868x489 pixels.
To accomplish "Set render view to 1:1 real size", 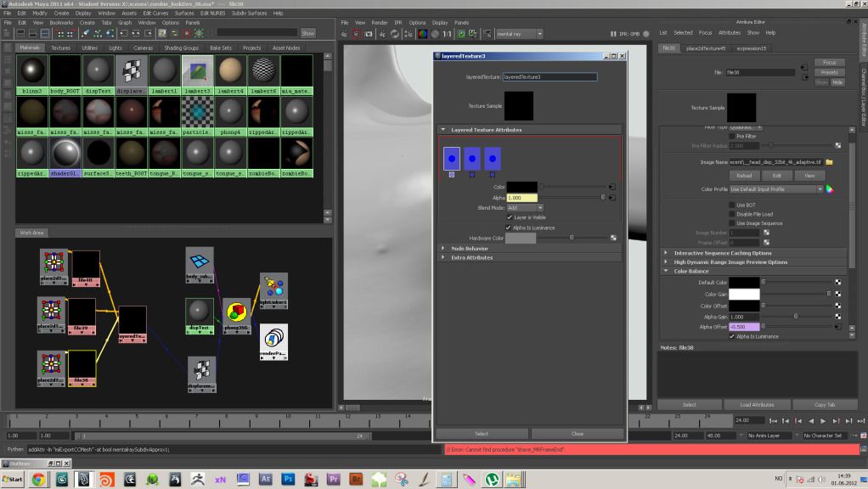I will tap(448, 34).
